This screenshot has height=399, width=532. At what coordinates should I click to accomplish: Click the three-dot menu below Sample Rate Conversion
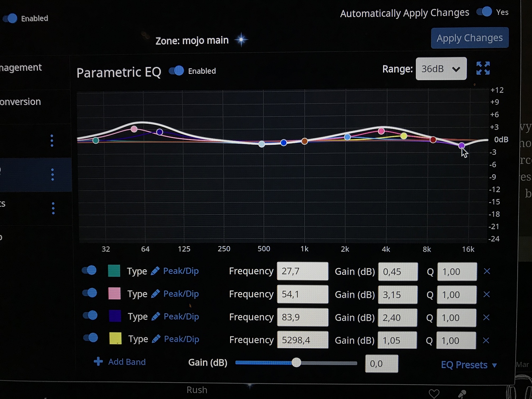pyautogui.click(x=52, y=140)
